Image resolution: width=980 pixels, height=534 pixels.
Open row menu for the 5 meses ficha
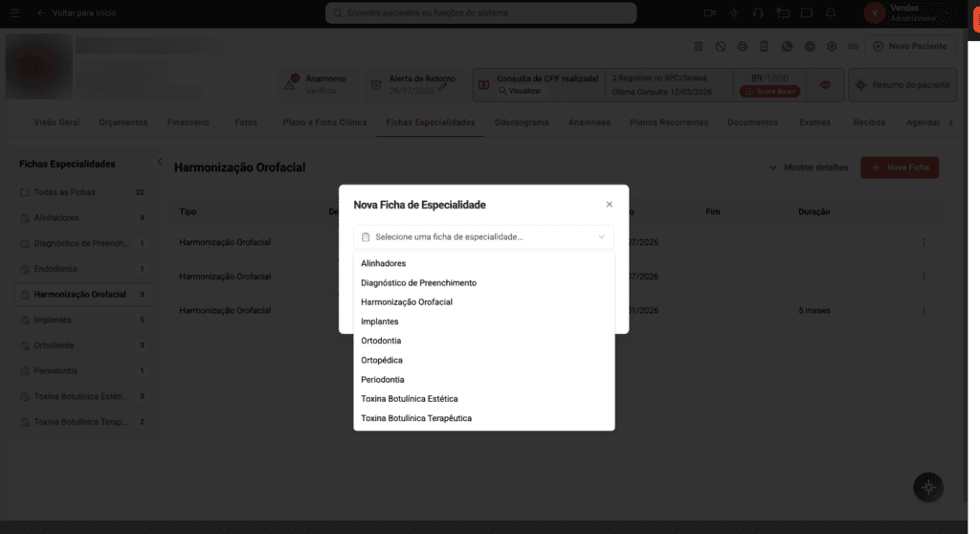coord(924,310)
